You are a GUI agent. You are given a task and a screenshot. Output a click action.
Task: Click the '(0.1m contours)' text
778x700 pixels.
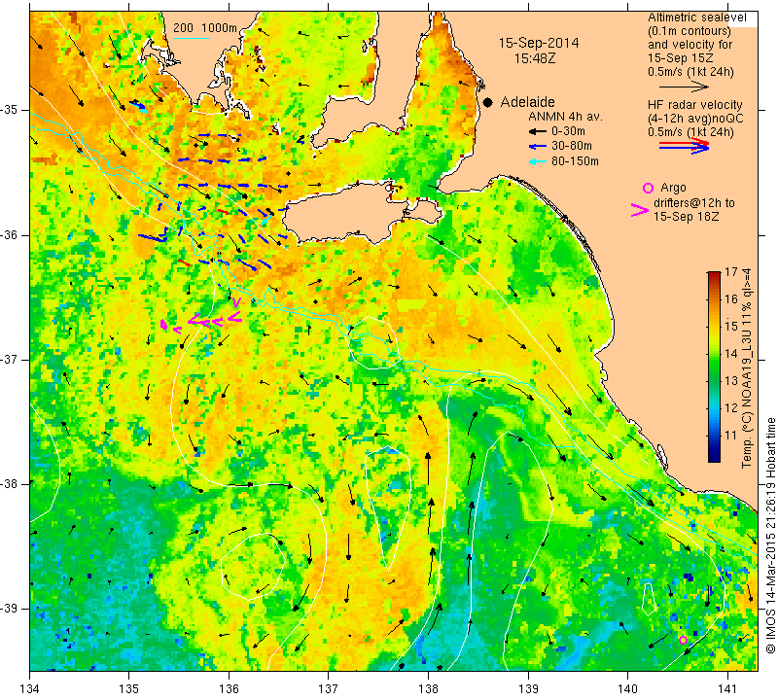tap(690, 31)
